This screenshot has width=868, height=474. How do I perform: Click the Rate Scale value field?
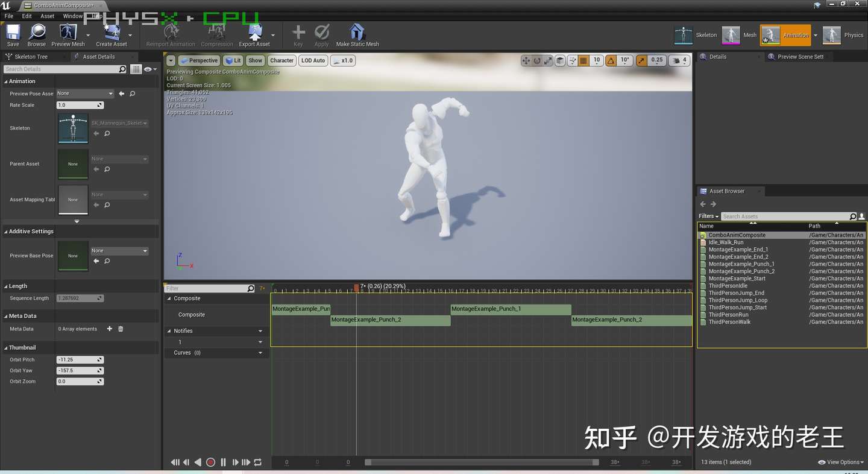point(80,105)
